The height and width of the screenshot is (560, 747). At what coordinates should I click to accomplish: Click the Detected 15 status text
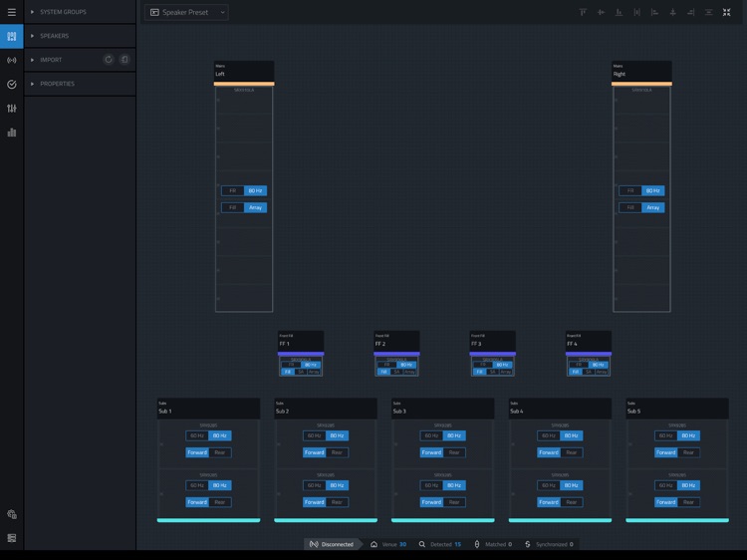[445, 544]
